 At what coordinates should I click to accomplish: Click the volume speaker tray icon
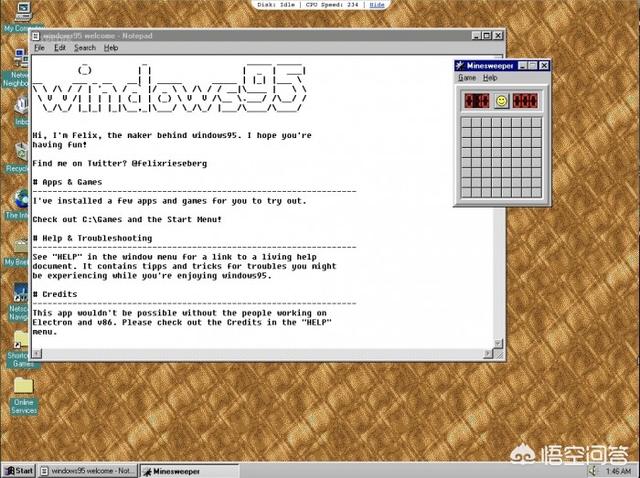[x=593, y=471]
